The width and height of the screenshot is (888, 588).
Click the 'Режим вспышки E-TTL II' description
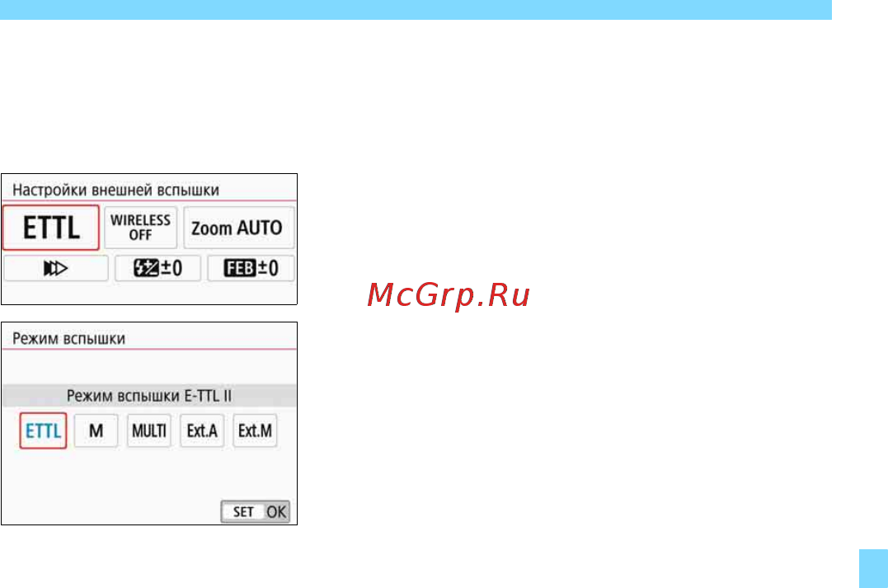[149, 396]
